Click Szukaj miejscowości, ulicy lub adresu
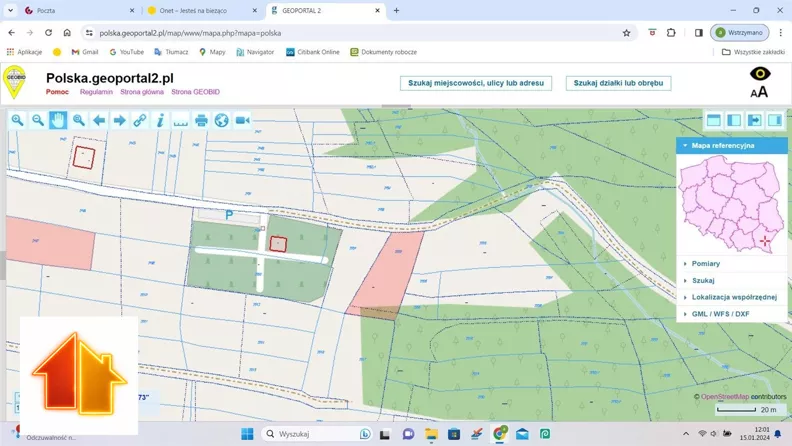 476,83
